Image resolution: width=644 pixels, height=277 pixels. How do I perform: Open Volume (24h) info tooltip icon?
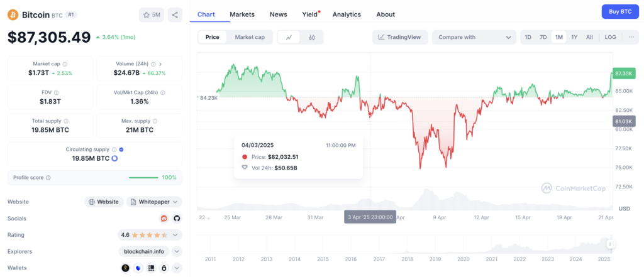pyautogui.click(x=153, y=64)
